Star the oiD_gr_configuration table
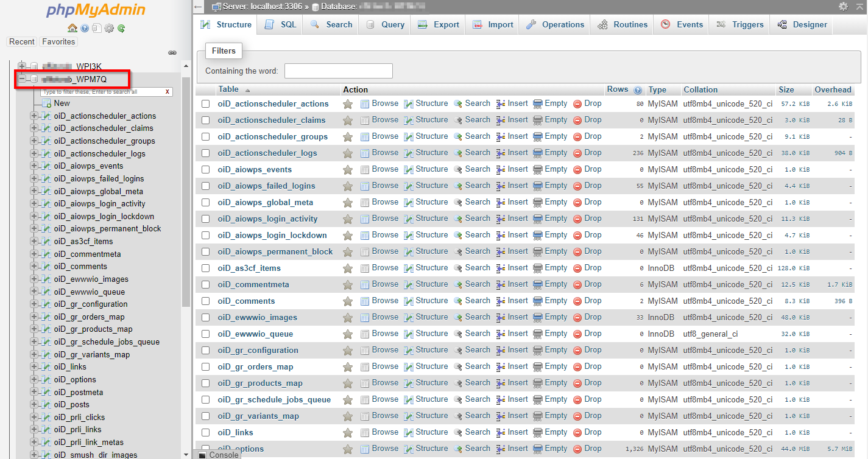 [348, 351]
